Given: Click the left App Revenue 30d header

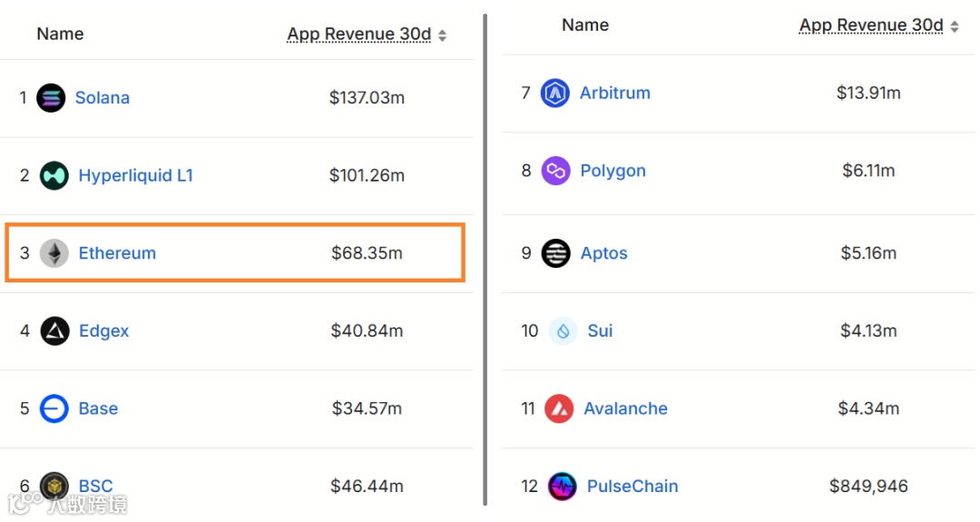Looking at the screenshot, I should coord(358,34).
